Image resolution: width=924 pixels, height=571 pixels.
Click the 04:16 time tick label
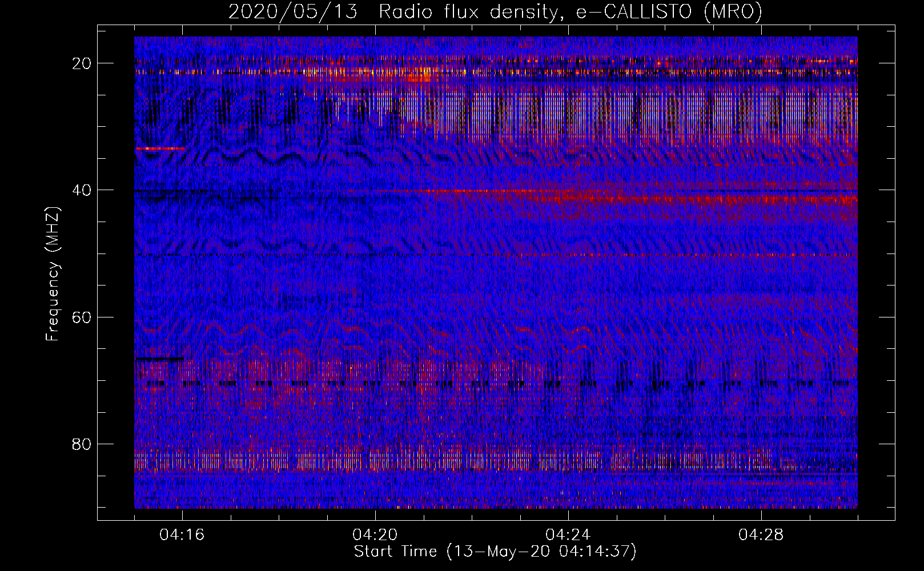click(x=182, y=535)
